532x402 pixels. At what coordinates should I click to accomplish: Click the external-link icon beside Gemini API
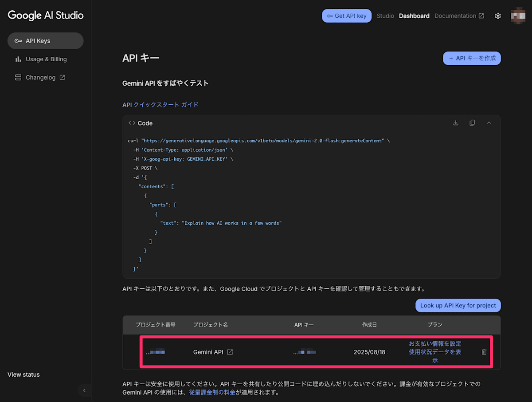pyautogui.click(x=230, y=352)
